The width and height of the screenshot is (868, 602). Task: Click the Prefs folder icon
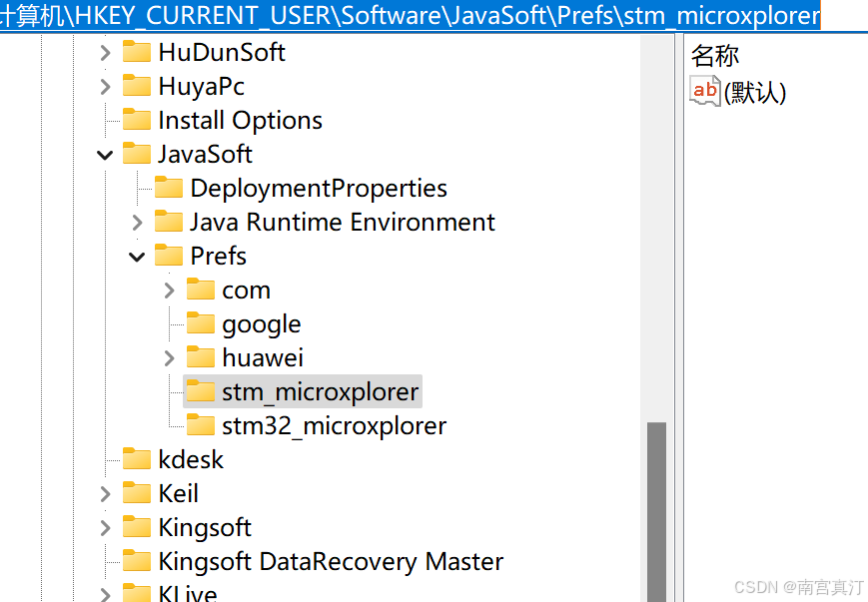(x=168, y=255)
